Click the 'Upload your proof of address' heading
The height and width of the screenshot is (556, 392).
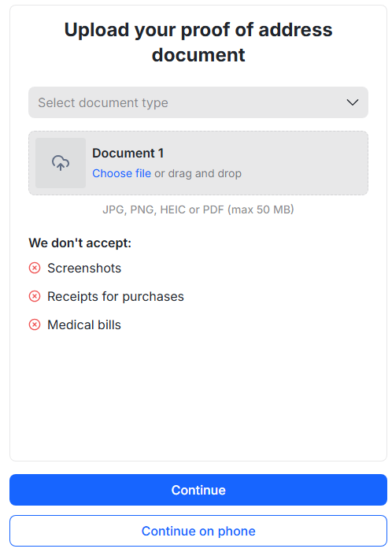tap(198, 29)
